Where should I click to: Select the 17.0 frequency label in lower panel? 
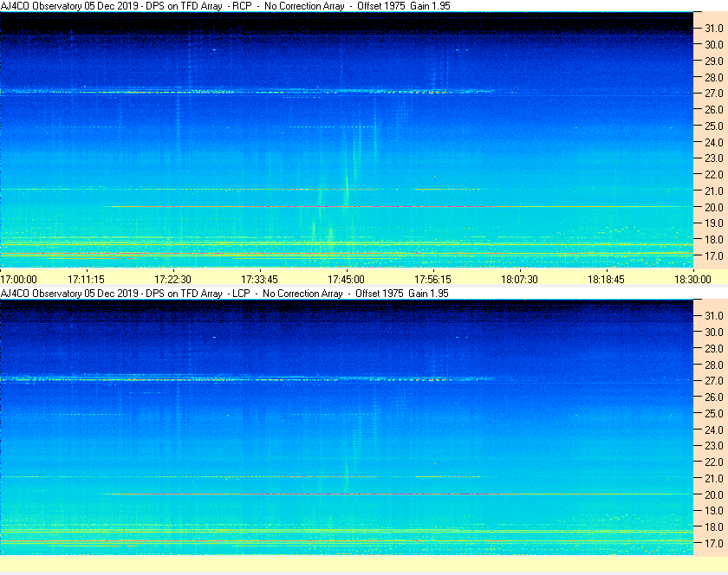coord(713,543)
